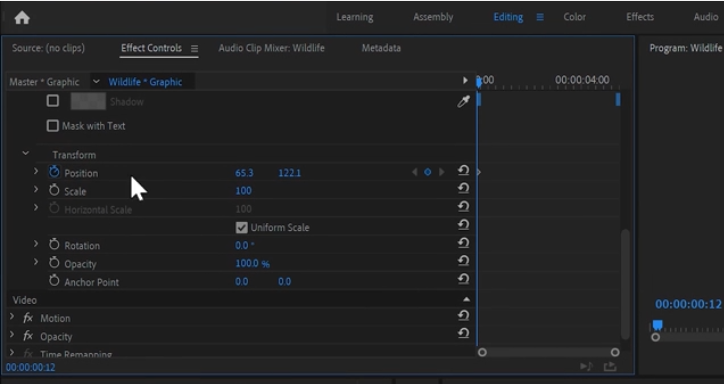The height and width of the screenshot is (384, 724).
Task: Enable Mask with Text checkbox
Action: point(53,126)
